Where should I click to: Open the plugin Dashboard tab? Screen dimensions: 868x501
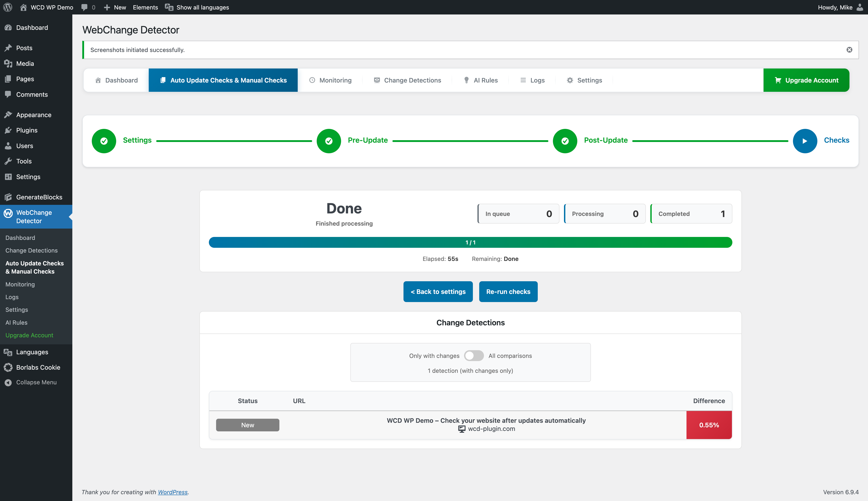(x=116, y=80)
